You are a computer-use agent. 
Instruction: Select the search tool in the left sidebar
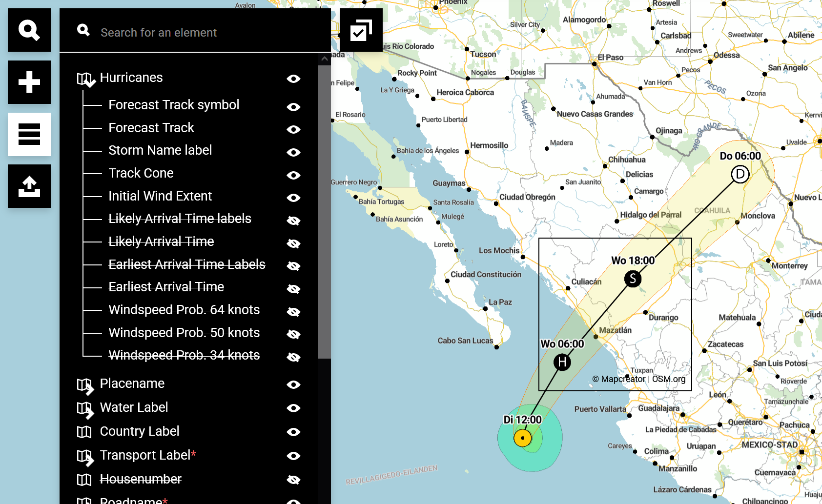coord(29,30)
